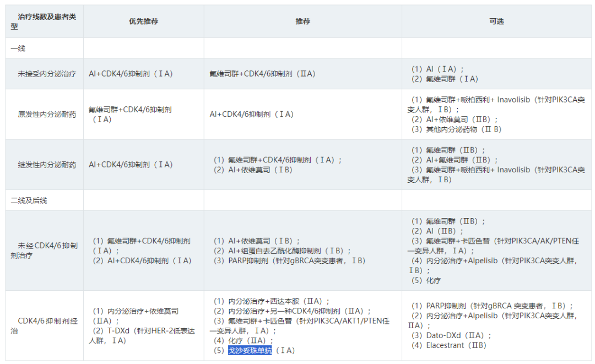This screenshot has width=595, height=364.
Task: Click the 未接受内分泌治疗 row label
Action: (47, 74)
